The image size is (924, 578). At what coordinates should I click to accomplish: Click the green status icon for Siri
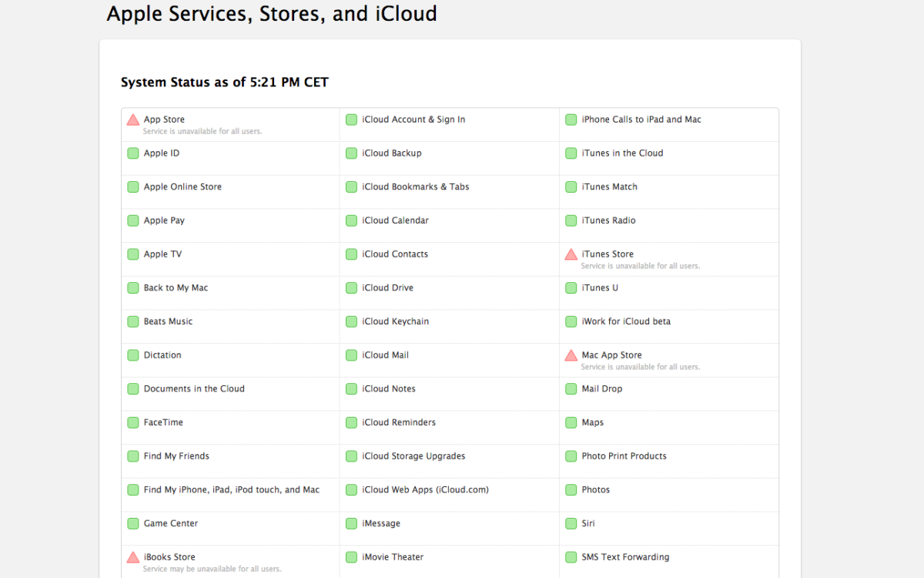pyautogui.click(x=571, y=523)
